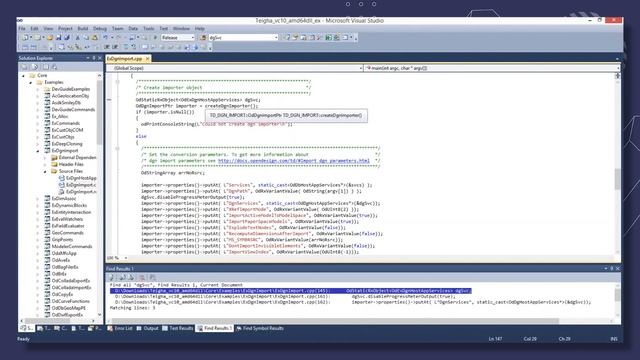Select the OdCurveFunctions project
Screen dimensions: 640x360
[x=71, y=301]
